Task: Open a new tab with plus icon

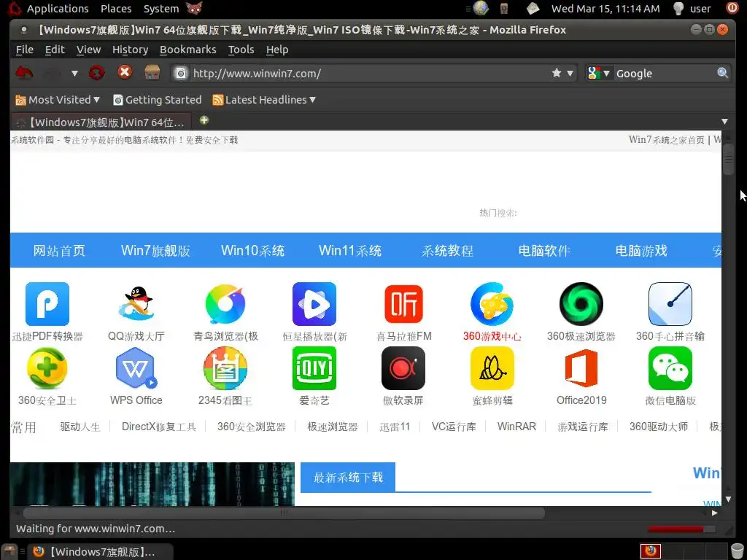Action: point(204,120)
